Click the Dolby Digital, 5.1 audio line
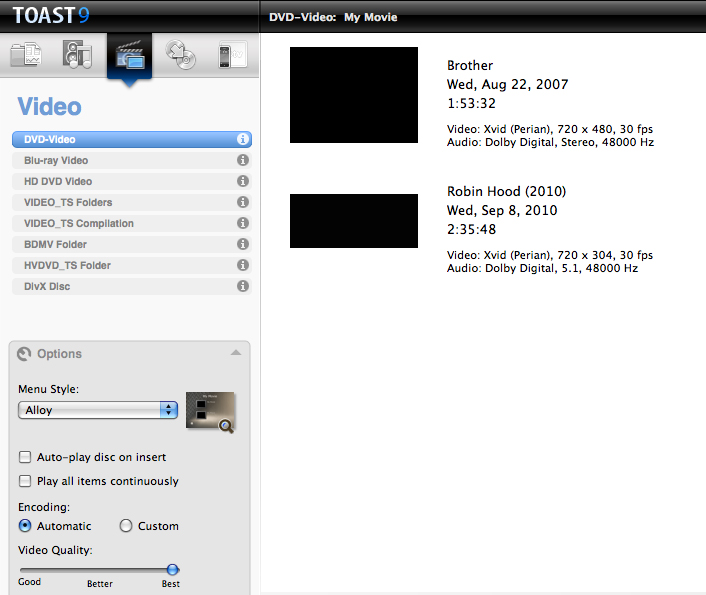This screenshot has width=706, height=595. 542,268
